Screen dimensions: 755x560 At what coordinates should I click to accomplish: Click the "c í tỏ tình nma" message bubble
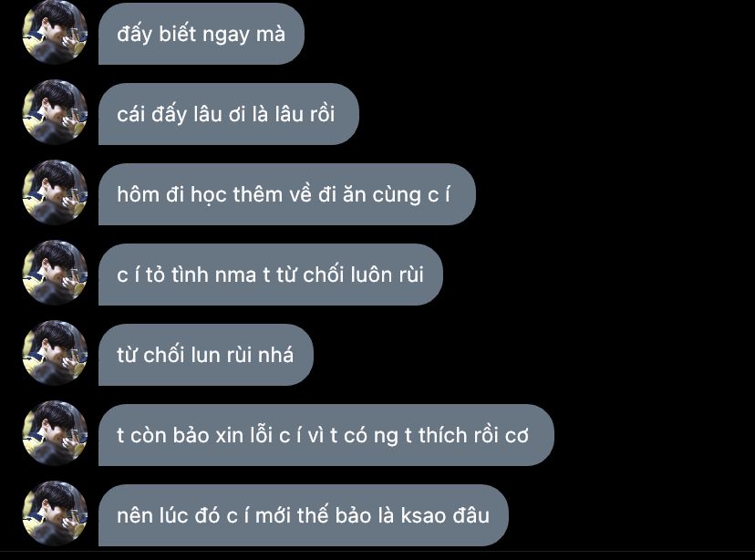click(x=271, y=275)
